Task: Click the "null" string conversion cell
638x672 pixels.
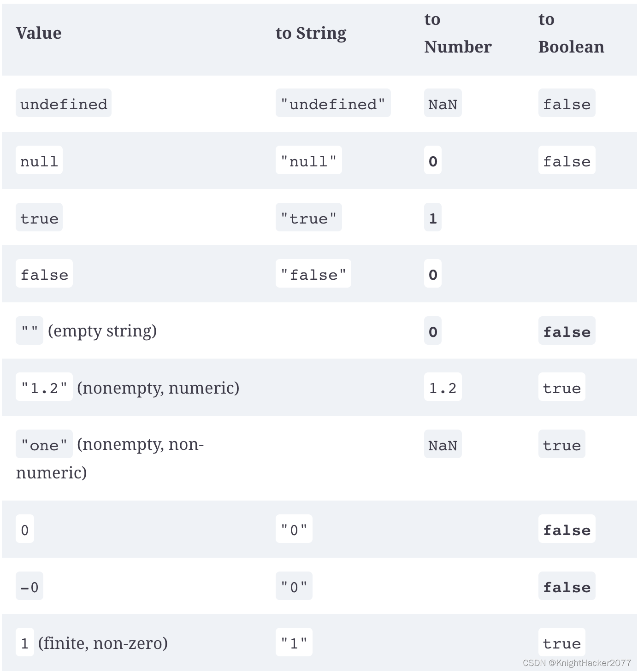Action: (x=308, y=160)
